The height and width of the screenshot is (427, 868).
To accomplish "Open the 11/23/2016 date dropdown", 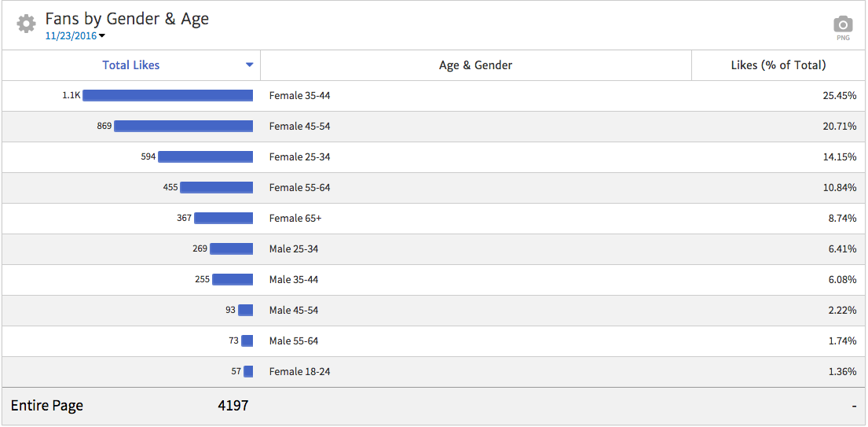I will tap(75, 35).
